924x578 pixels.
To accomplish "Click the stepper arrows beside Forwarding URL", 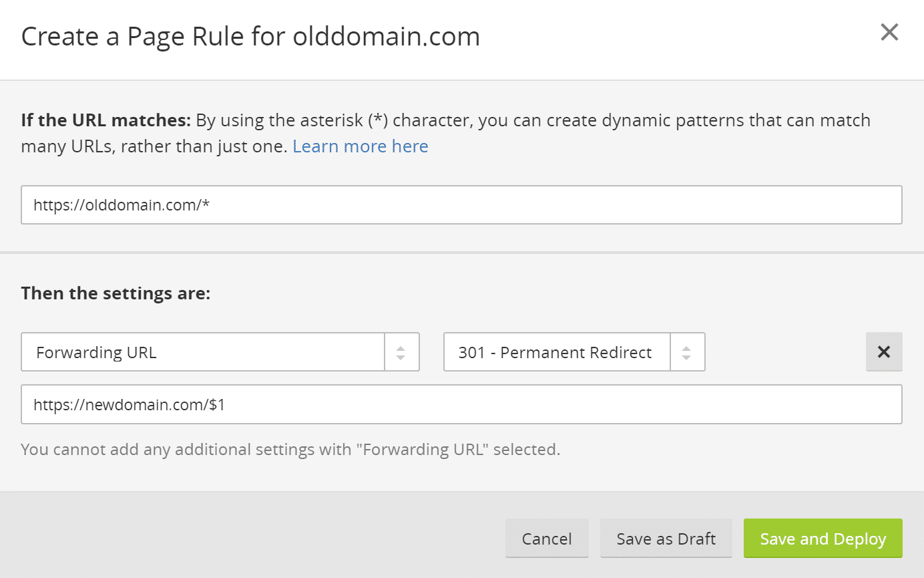I will 401,351.
